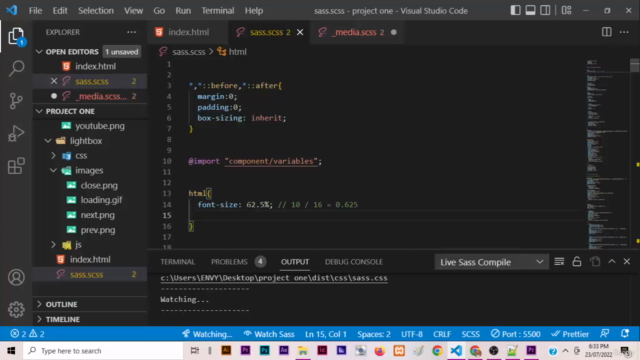Screen dimensions: 640x360
Task: Open Run and Debug view
Action: (16, 133)
